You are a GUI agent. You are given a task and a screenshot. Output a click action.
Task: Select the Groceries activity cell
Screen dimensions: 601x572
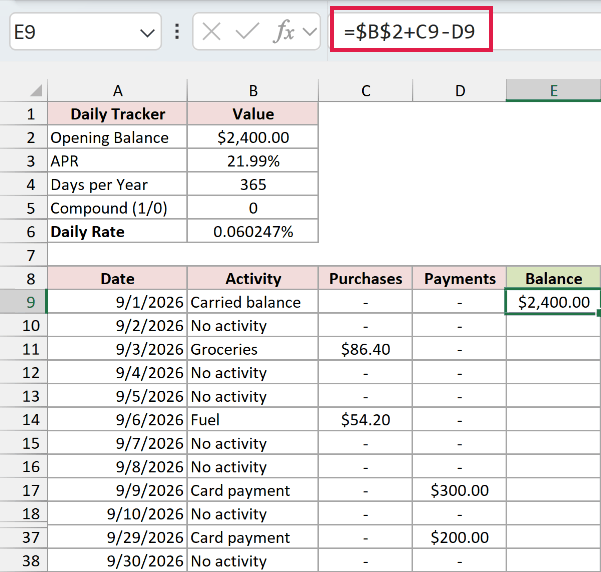[253, 349]
